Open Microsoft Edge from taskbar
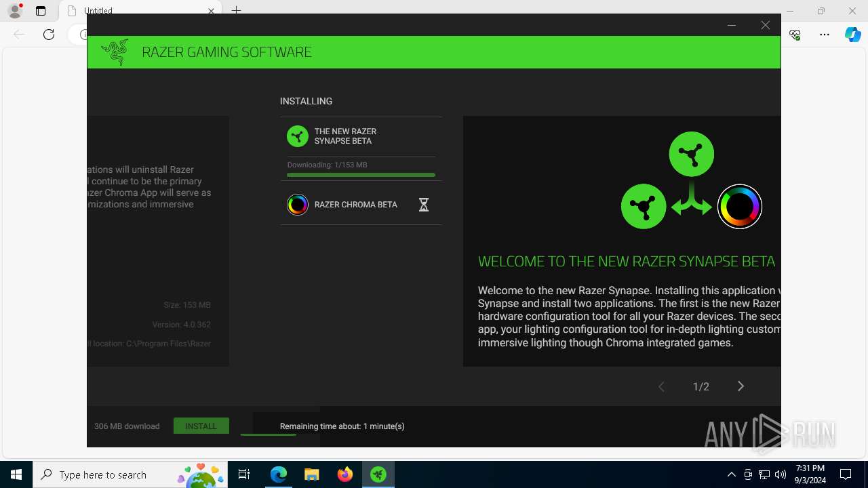 [x=279, y=474]
